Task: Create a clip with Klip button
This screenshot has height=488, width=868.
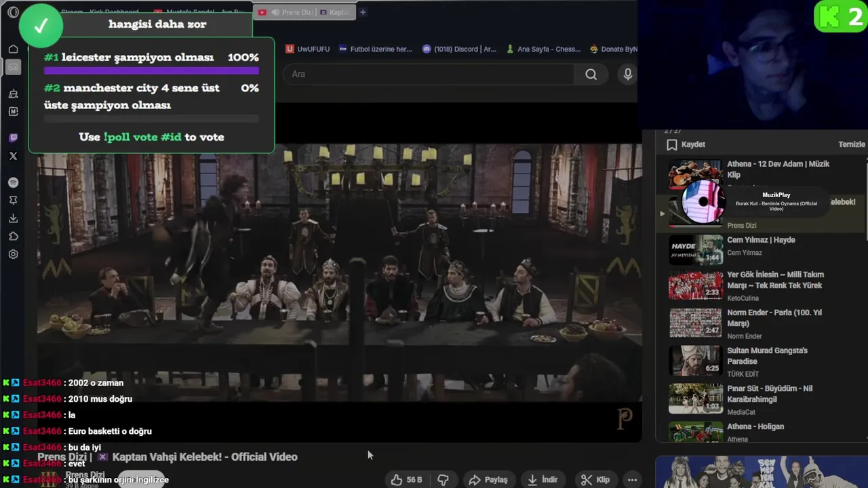Action: point(595,480)
